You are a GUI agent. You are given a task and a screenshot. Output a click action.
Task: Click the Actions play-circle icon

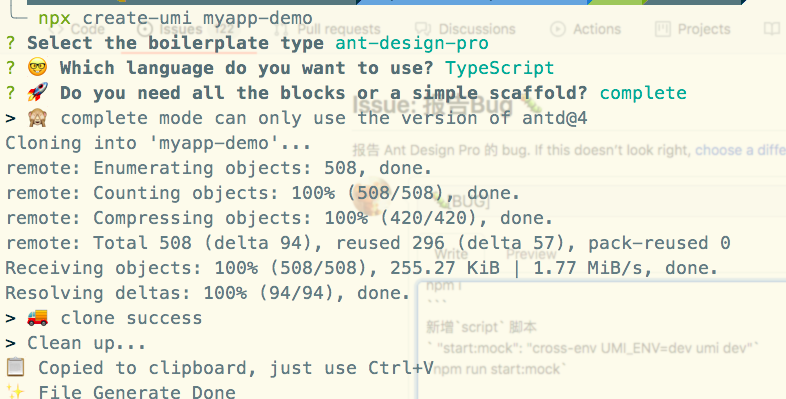coord(557,29)
